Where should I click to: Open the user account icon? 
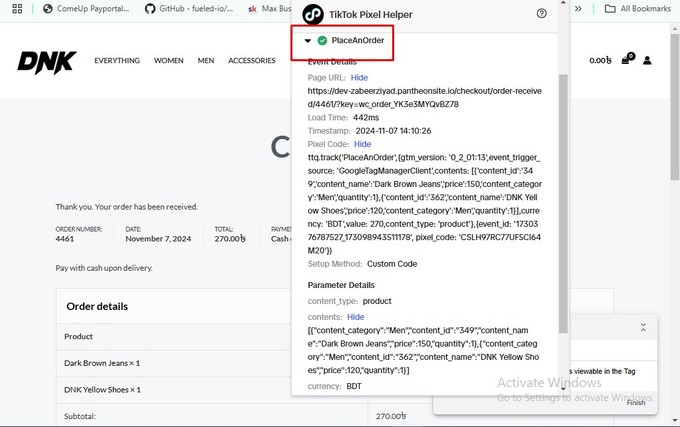(x=648, y=60)
